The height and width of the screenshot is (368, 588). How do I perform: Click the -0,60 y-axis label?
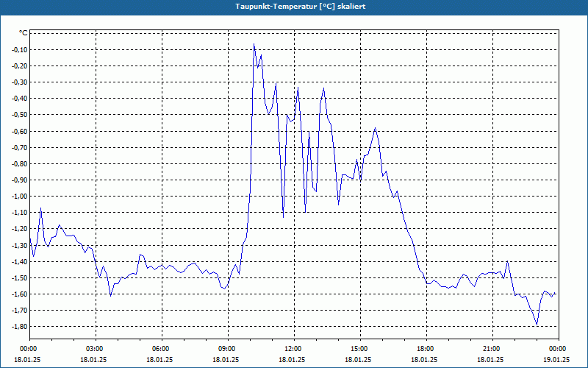pyautogui.click(x=20, y=131)
